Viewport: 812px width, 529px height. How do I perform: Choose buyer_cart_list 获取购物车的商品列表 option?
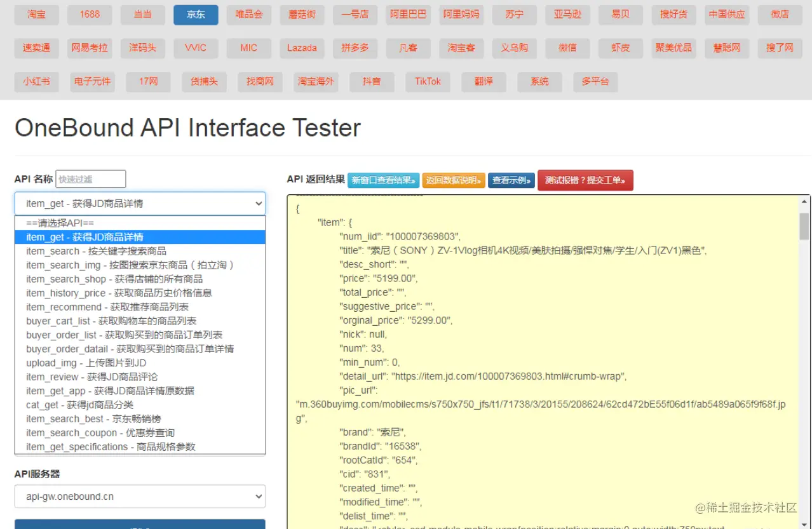(140, 321)
